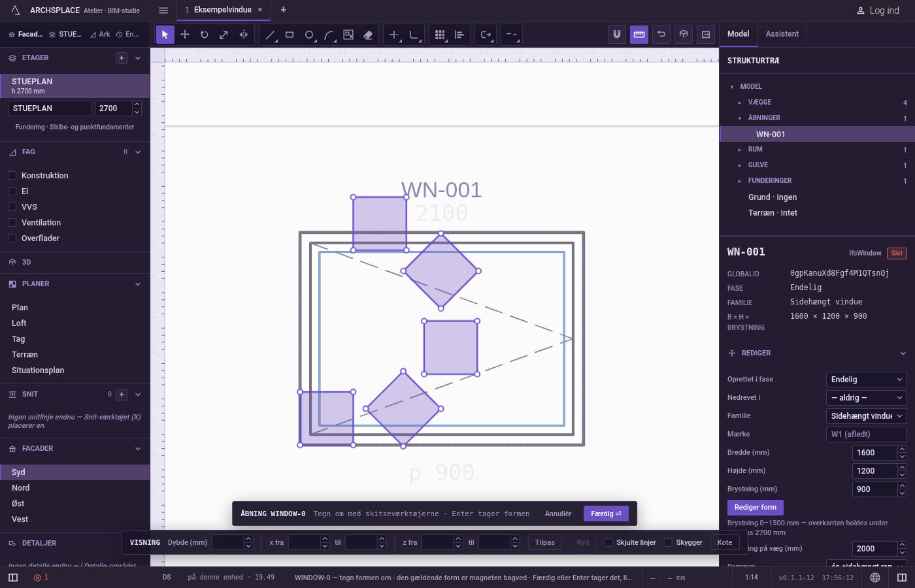This screenshot has height=588, width=915.
Task: Click Annullér to cancel reshaping
Action: point(558,514)
